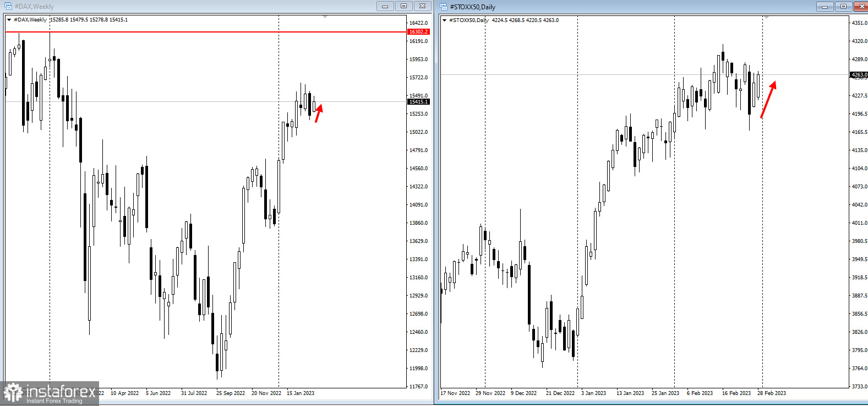Image resolution: width=868 pixels, height=406 pixels.
Task: Click the 15415.1 current price label
Action: [x=418, y=102]
